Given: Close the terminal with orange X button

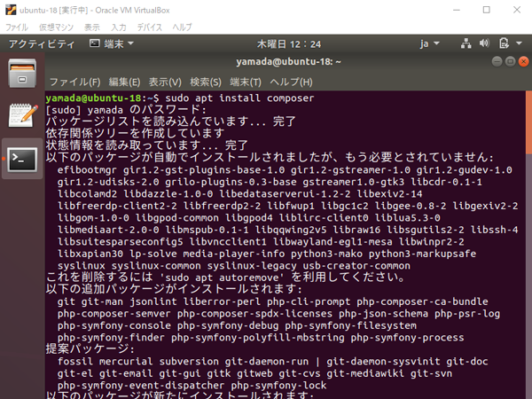Looking at the screenshot, I should (523, 62).
